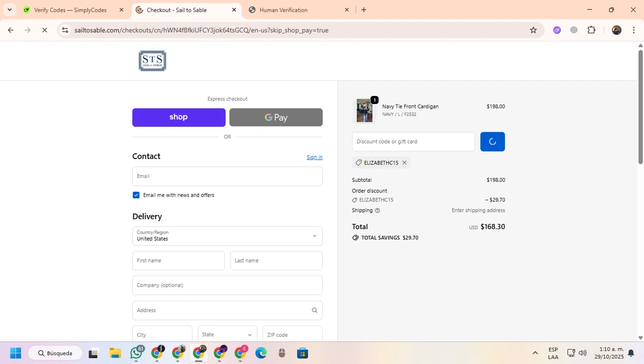Switch to Human Verification tab
The image size is (644, 364).
pyautogui.click(x=283, y=10)
